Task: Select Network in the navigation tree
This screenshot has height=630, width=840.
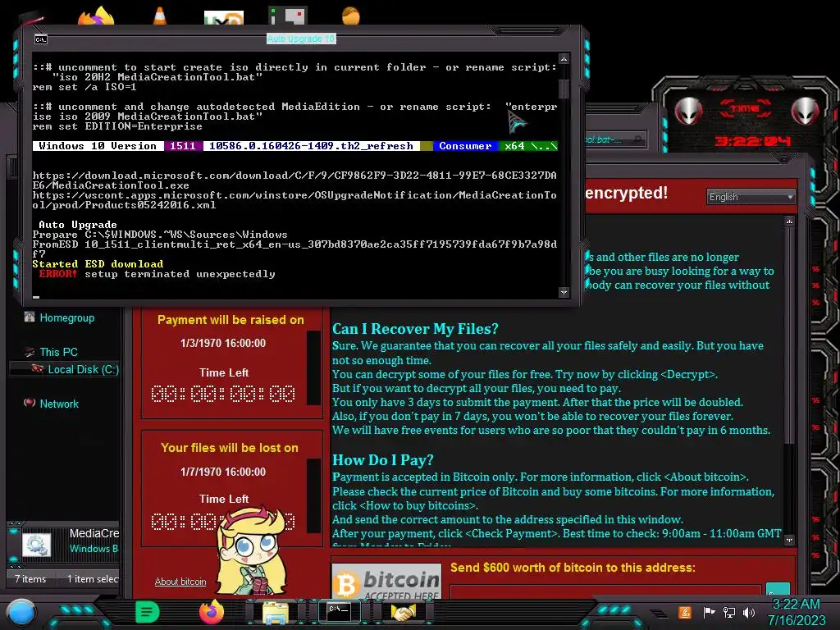Action: tap(59, 404)
